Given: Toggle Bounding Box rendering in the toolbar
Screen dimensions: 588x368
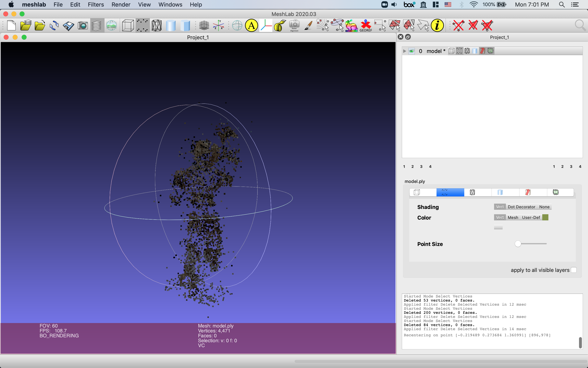Looking at the screenshot, I should [128, 25].
